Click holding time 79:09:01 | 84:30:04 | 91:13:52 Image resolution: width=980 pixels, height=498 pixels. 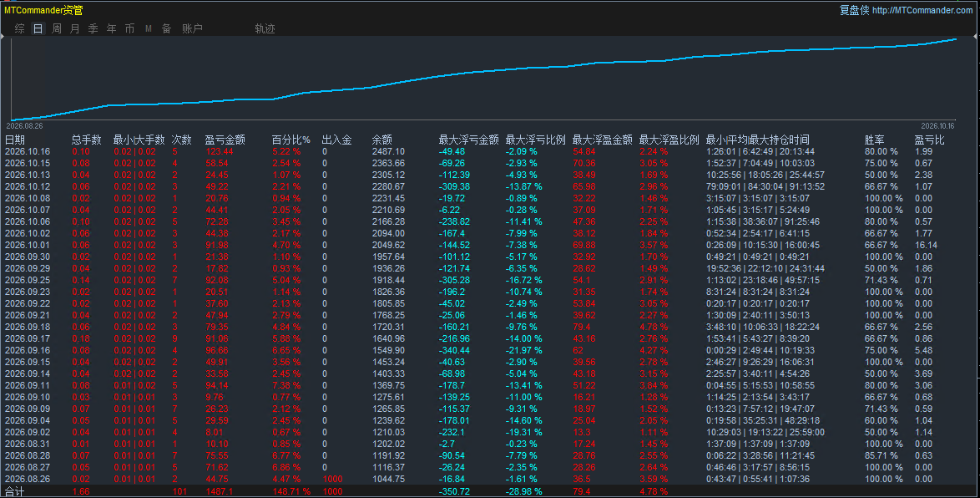pos(765,186)
